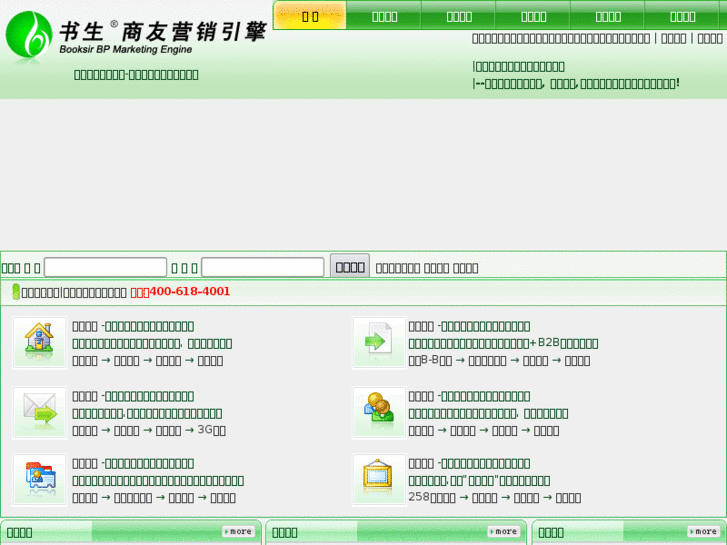Viewport: 727px width, 545px height.
Task: Open the house icon service
Action: click(x=39, y=342)
